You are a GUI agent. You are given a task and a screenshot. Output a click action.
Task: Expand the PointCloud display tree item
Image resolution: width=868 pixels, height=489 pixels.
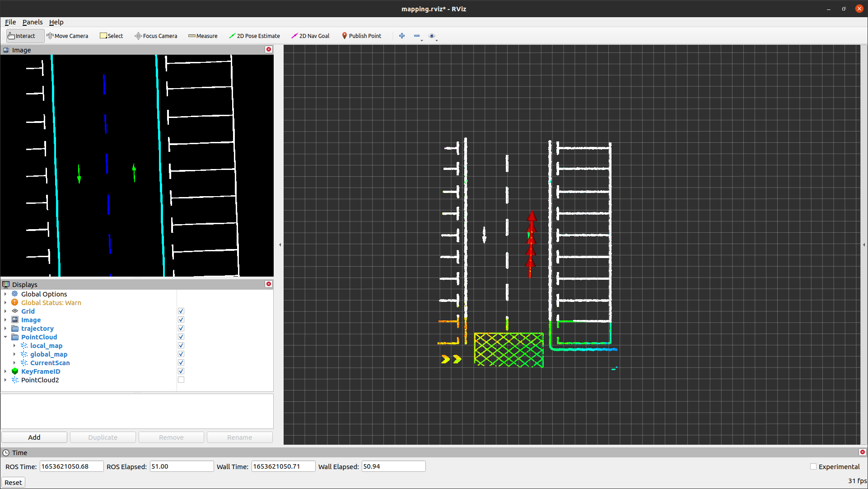pos(5,337)
